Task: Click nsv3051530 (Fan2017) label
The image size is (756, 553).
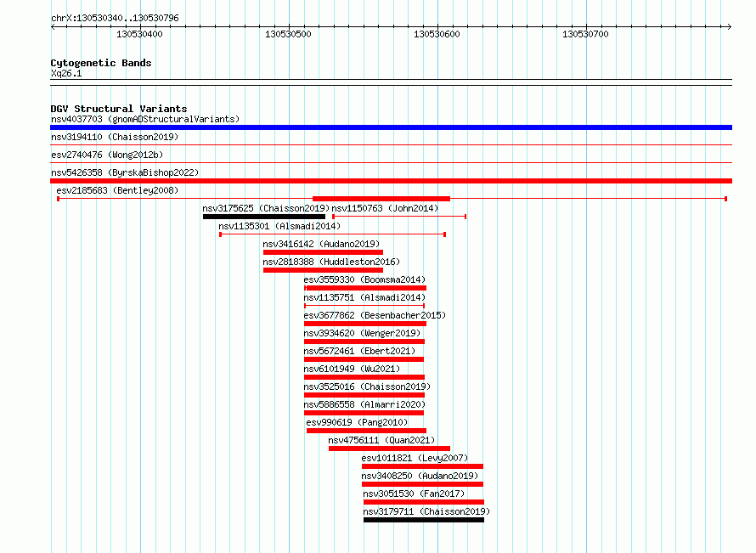Action: click(x=414, y=494)
